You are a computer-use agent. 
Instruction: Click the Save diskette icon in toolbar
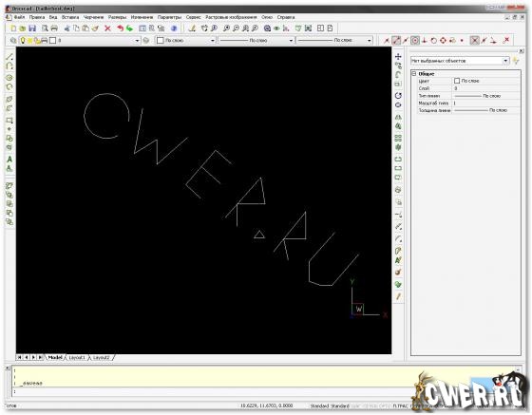click(32, 28)
